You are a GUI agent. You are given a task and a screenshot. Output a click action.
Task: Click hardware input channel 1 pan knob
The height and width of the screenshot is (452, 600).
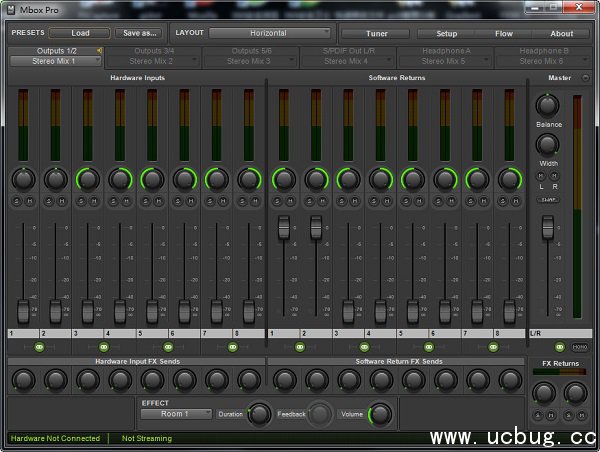[x=23, y=179]
